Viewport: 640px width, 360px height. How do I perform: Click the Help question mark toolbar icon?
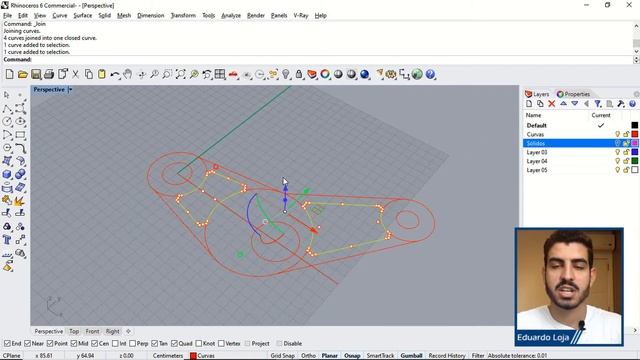coord(430,74)
